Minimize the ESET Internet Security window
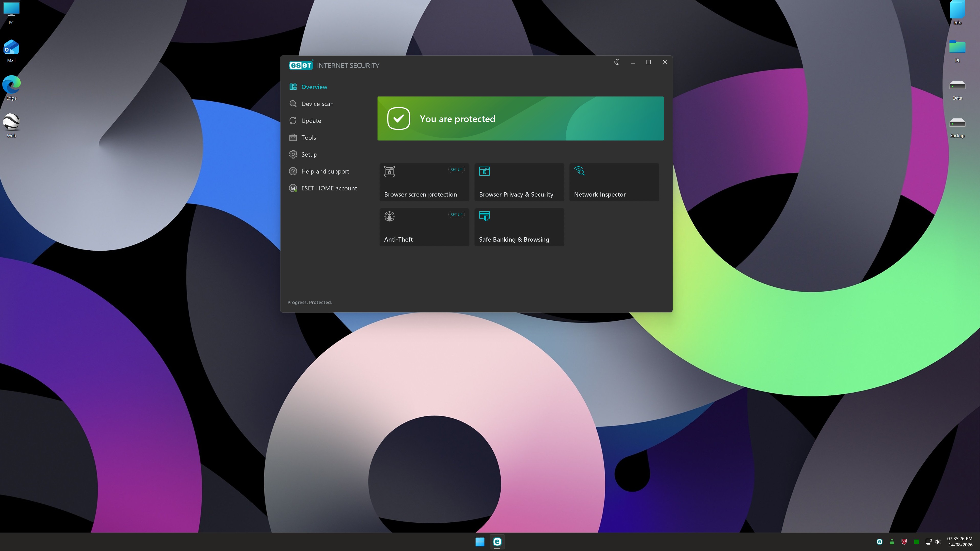The width and height of the screenshot is (980, 551). coord(633,62)
